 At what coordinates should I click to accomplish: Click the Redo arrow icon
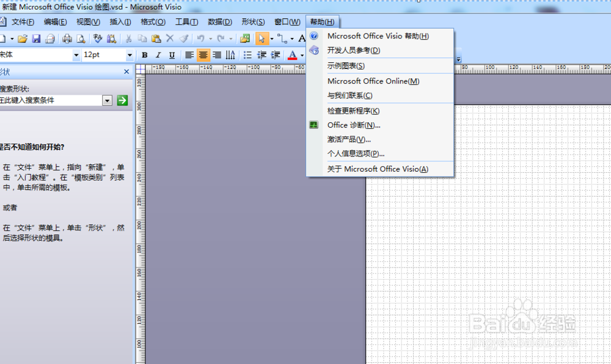[x=221, y=38]
